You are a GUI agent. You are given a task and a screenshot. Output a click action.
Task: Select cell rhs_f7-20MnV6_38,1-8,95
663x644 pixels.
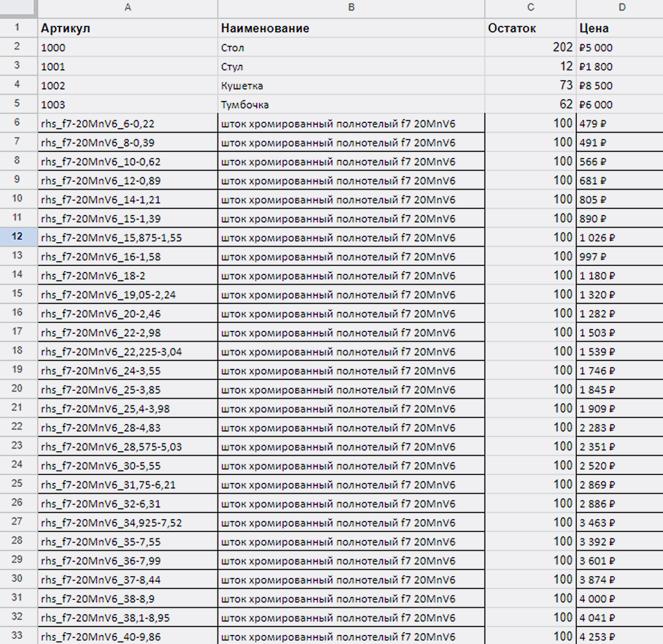point(128,617)
